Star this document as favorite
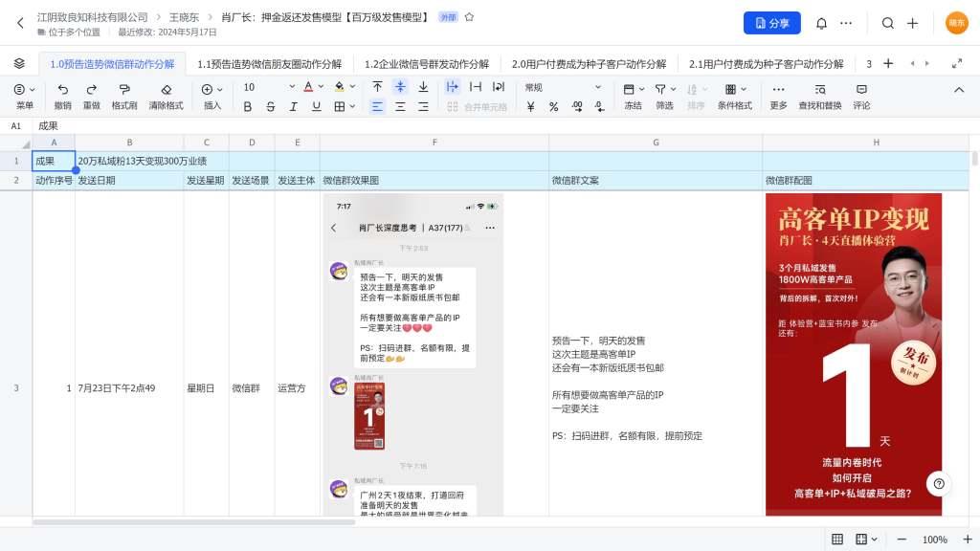980x551 pixels. 469,17
